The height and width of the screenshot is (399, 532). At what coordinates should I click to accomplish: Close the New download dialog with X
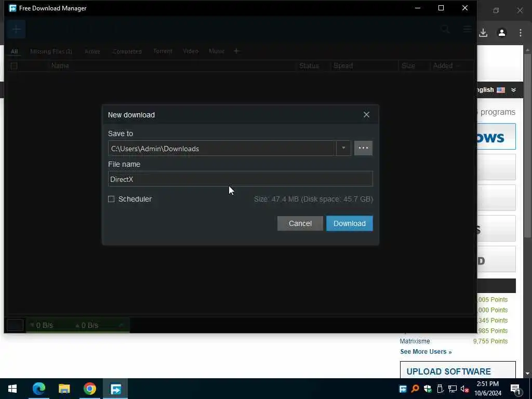tap(366, 115)
